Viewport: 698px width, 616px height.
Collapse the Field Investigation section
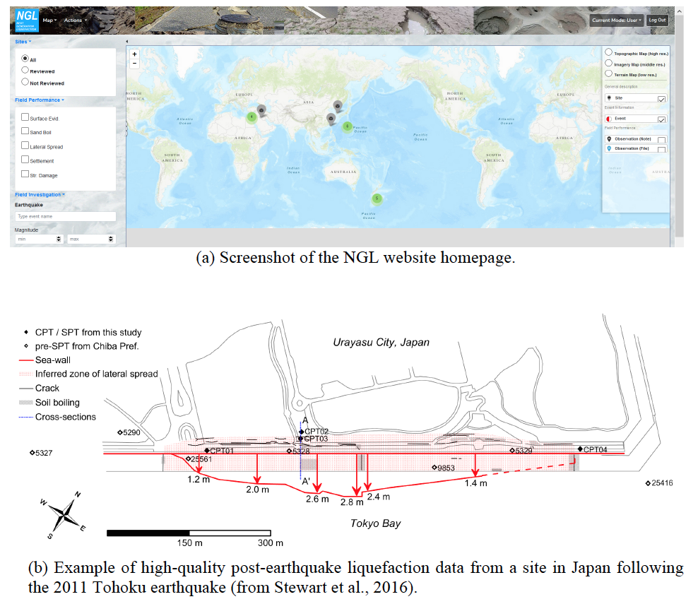click(x=40, y=195)
